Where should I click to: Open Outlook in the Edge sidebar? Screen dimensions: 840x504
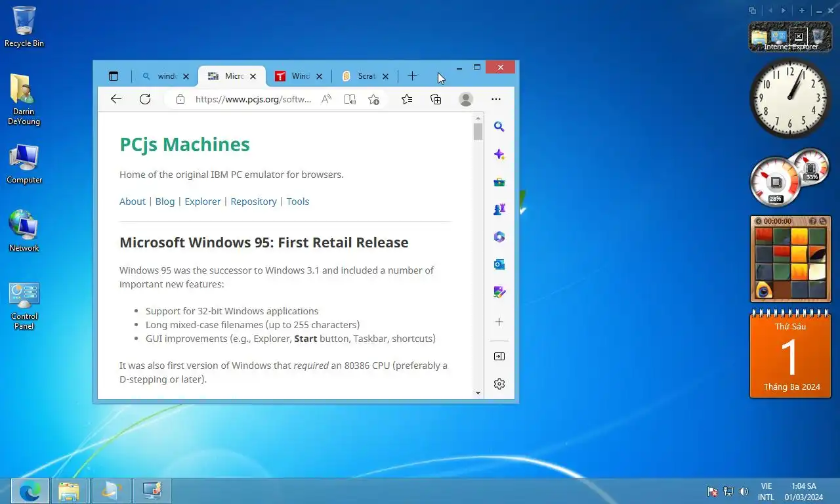coord(499,264)
